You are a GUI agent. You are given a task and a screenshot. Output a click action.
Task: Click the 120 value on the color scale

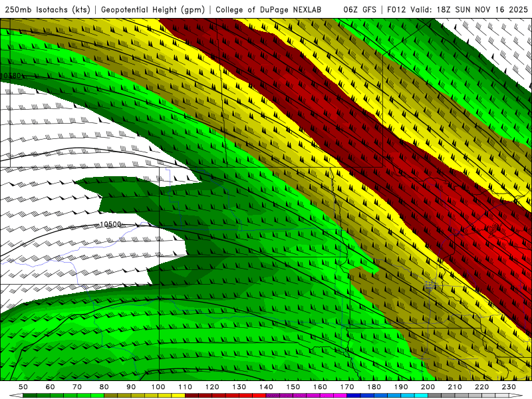coord(212,387)
